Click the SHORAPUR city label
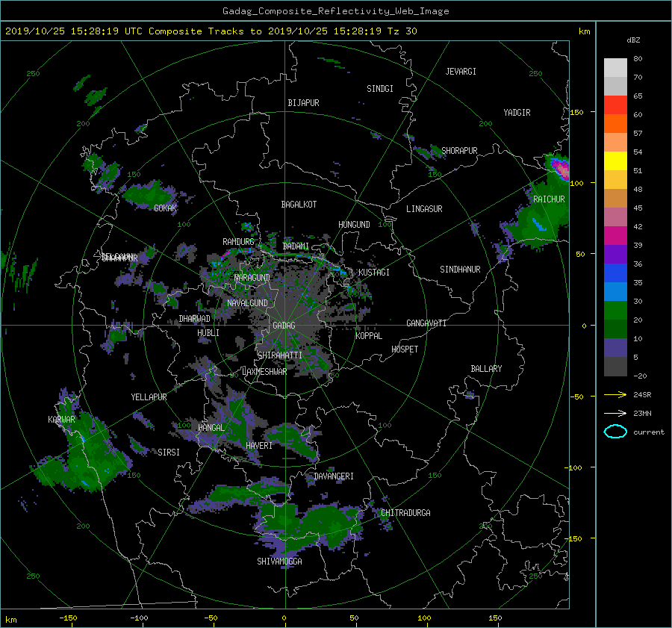The height and width of the screenshot is (628, 672). pos(459,150)
